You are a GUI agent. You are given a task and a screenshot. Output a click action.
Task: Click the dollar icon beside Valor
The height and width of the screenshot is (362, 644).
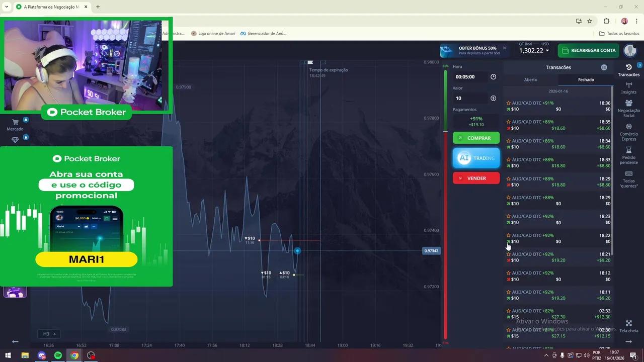[x=493, y=99]
